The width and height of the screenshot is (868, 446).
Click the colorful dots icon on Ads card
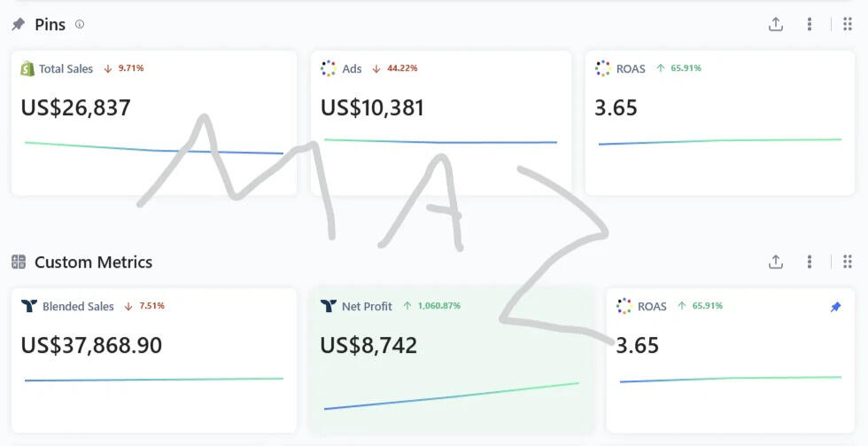point(329,68)
